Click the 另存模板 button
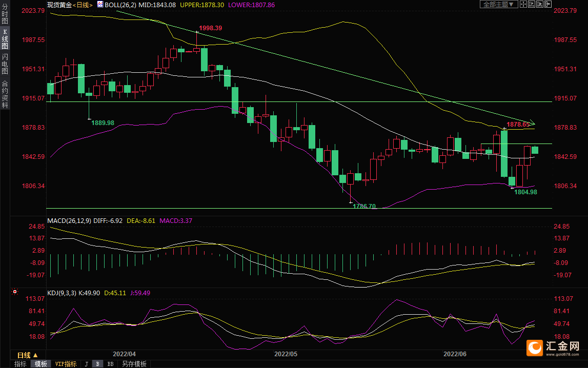The width and height of the screenshot is (588, 368). coord(134,364)
